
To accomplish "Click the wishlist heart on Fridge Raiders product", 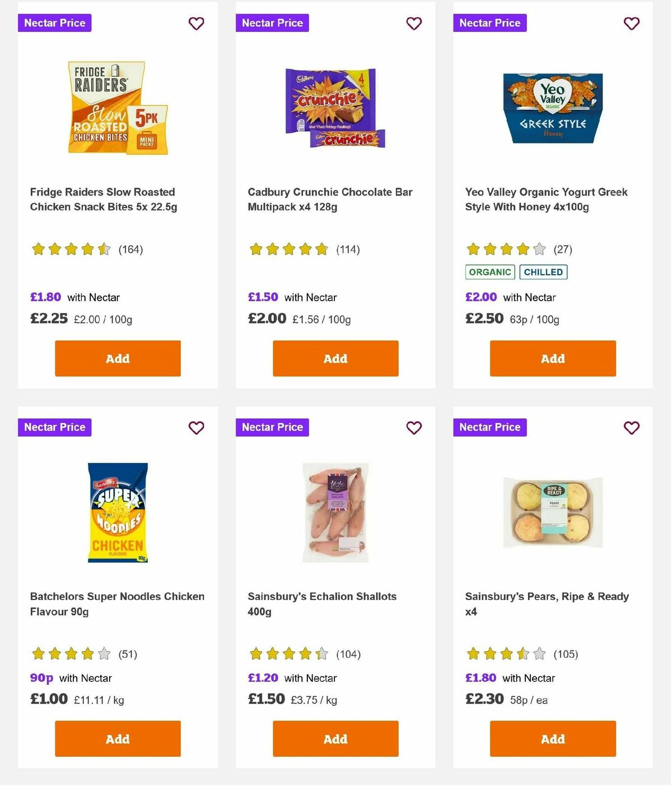I will click(x=196, y=24).
